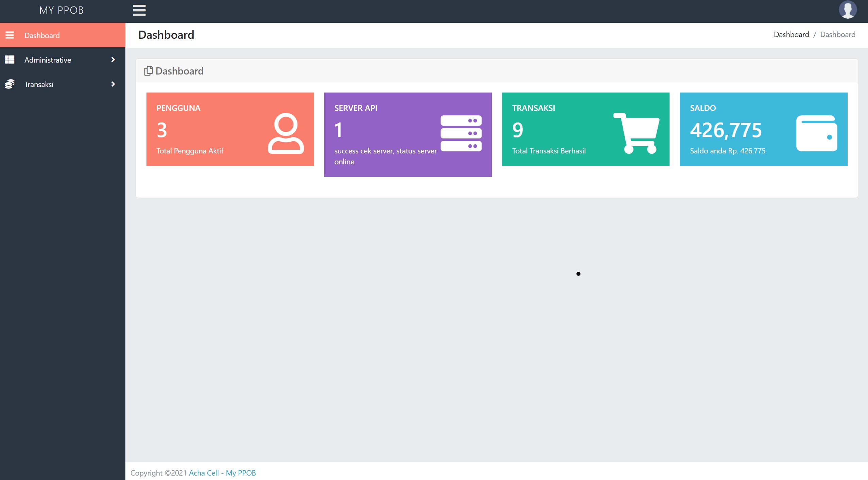868x480 pixels.
Task: Click the Transaksi coins icon
Action: pos(10,84)
